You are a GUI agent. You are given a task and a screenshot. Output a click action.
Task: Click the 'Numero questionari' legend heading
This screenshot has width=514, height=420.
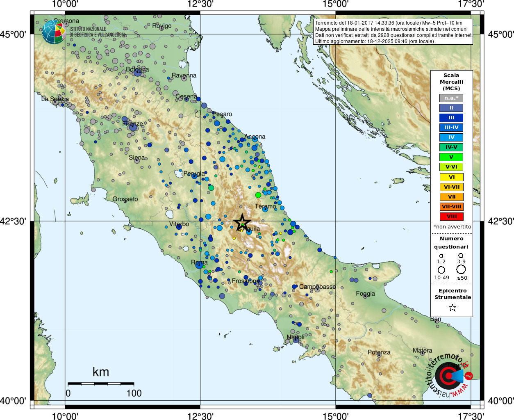pos(451,243)
